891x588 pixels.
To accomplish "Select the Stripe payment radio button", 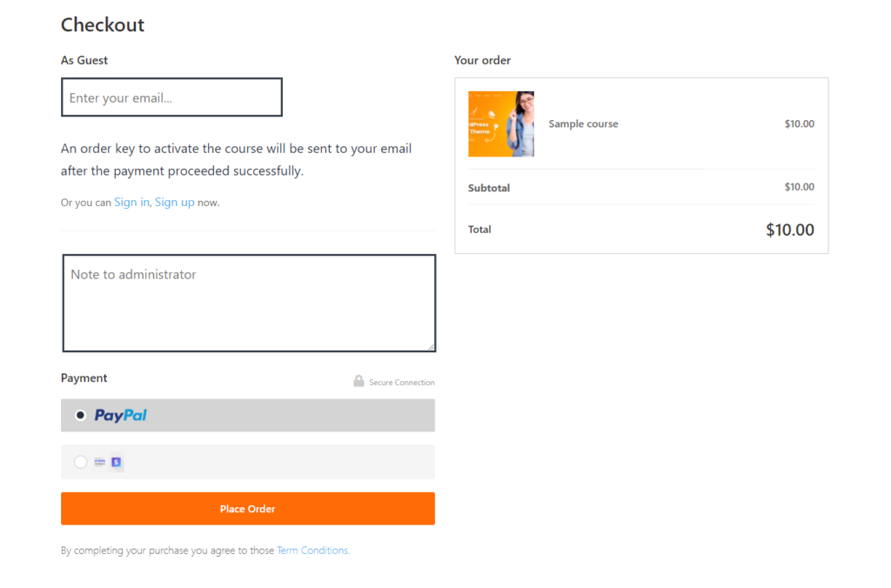I will tap(81, 462).
